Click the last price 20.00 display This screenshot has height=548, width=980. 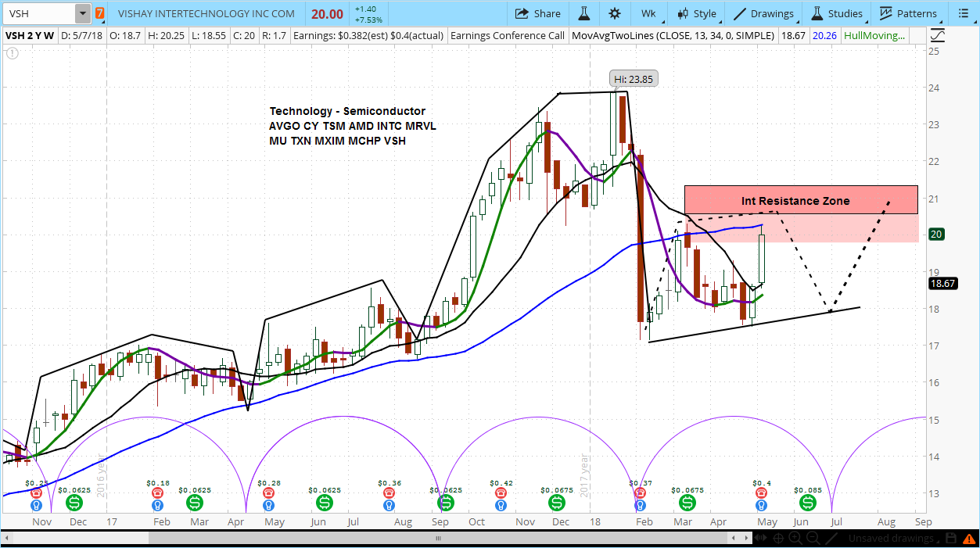click(x=325, y=14)
